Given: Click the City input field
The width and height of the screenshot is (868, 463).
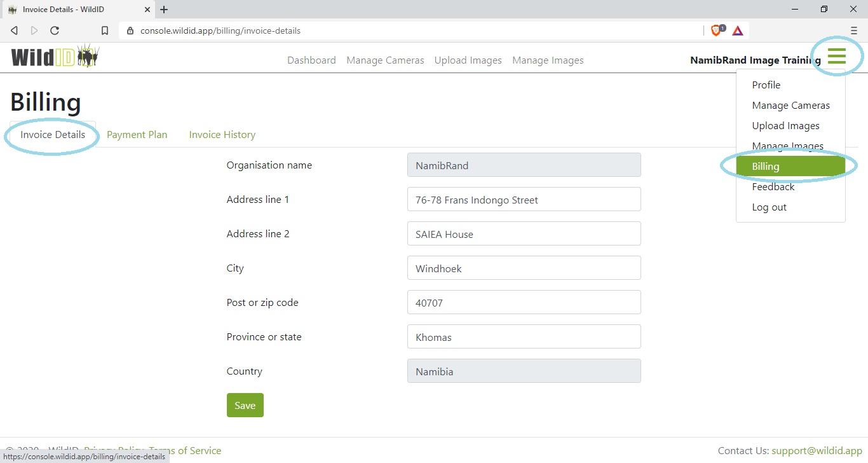Looking at the screenshot, I should [x=524, y=268].
